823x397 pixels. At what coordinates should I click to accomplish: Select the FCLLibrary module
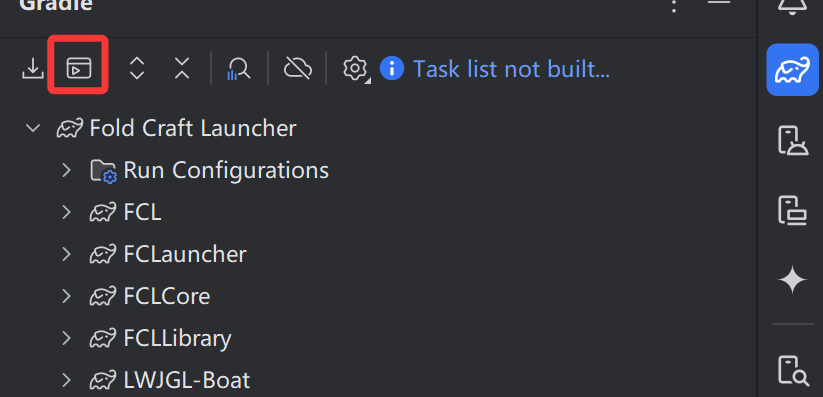coord(177,339)
